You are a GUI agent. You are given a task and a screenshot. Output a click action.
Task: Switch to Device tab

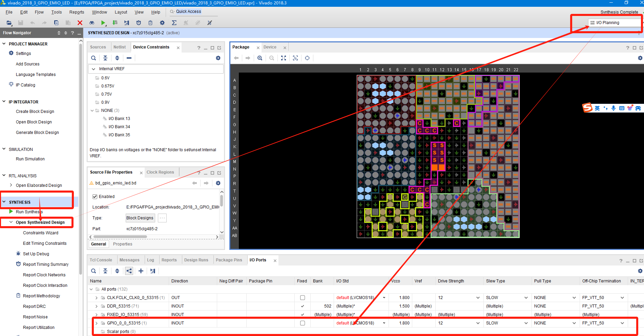270,47
